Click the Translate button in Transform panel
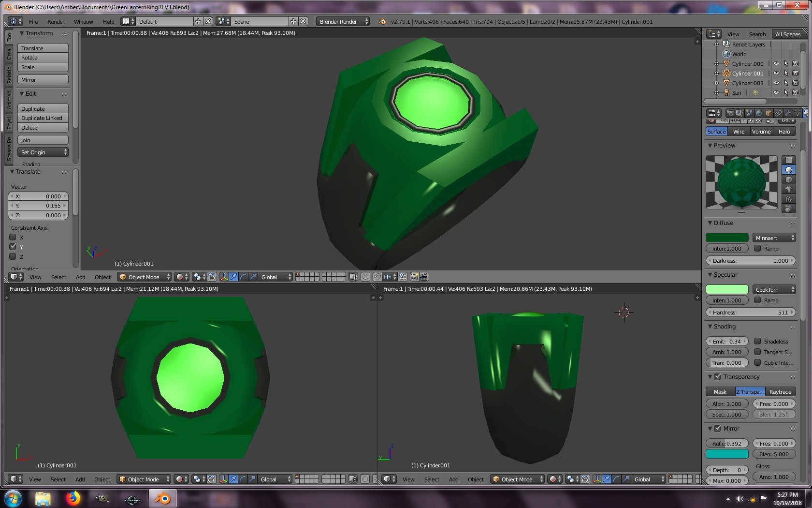This screenshot has width=812, height=508. click(x=43, y=48)
